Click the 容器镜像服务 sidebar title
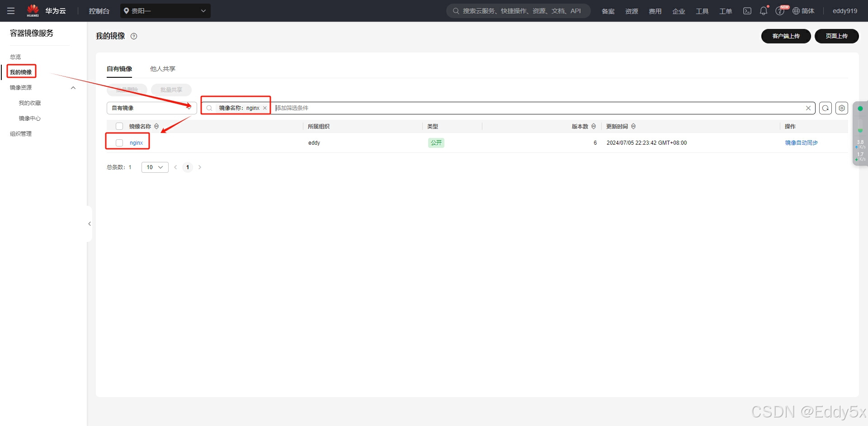Viewport: 868px width, 426px height. point(32,33)
